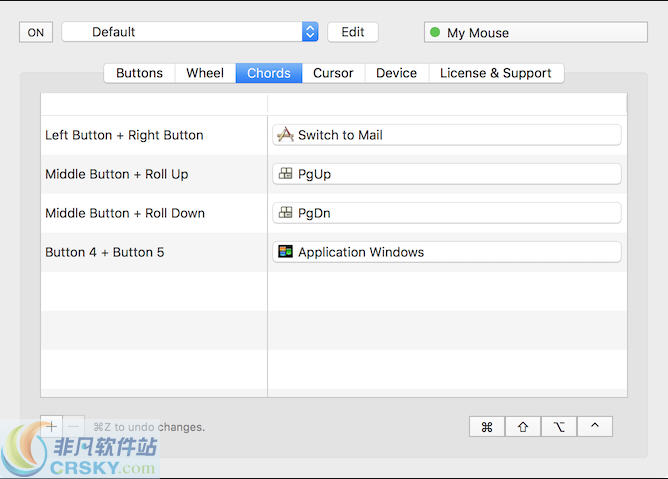Toggle the Option modifier key
668x479 pixels.
[x=559, y=427]
